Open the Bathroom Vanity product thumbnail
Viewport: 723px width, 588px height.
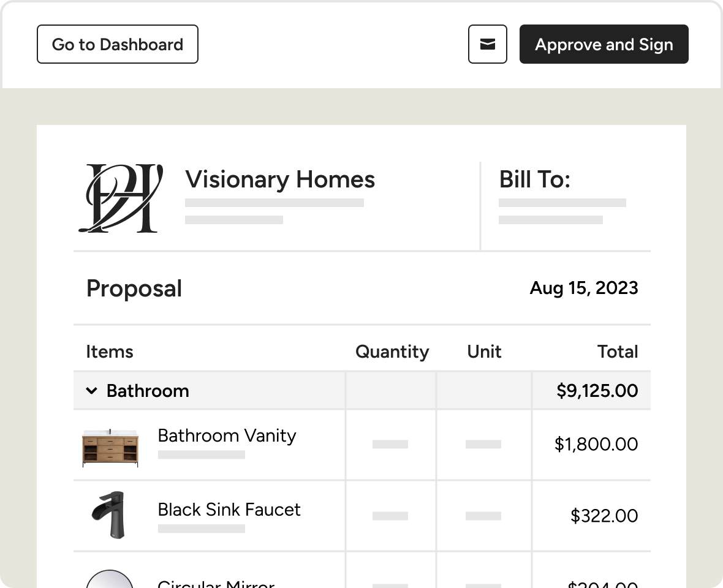(111, 448)
